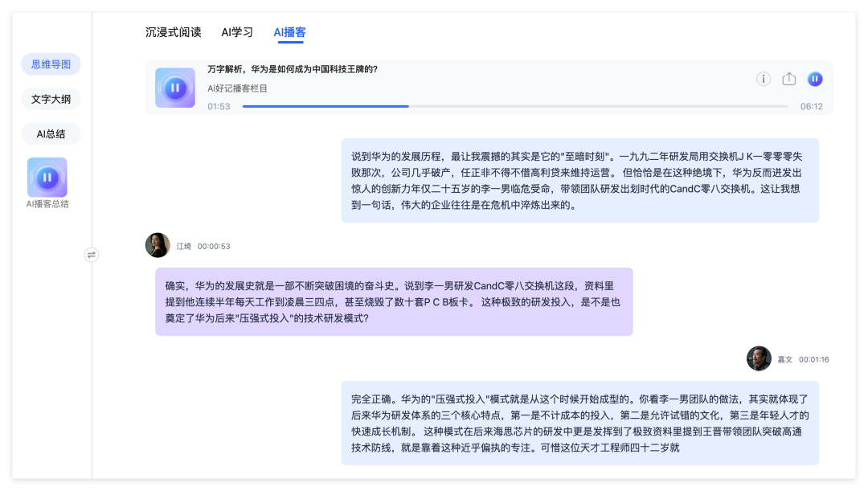Viewport: 868px width, 491px height.
Task: Pause podcast using small blue button at right
Action: [x=815, y=79]
